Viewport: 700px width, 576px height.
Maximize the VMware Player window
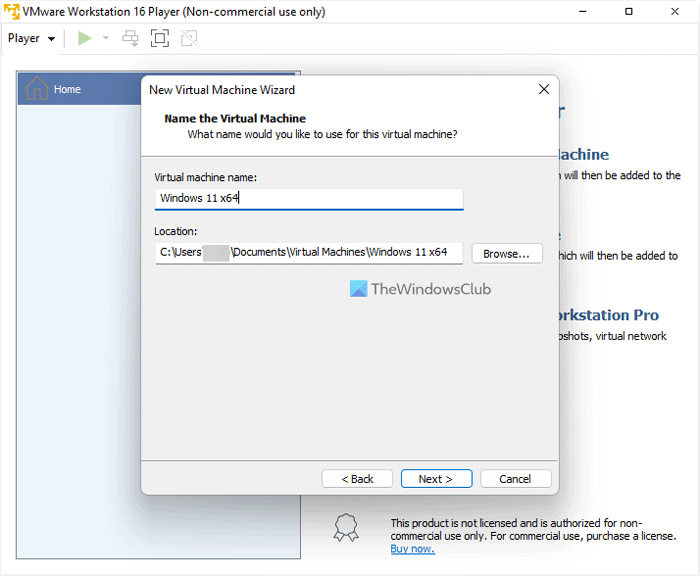tap(629, 12)
